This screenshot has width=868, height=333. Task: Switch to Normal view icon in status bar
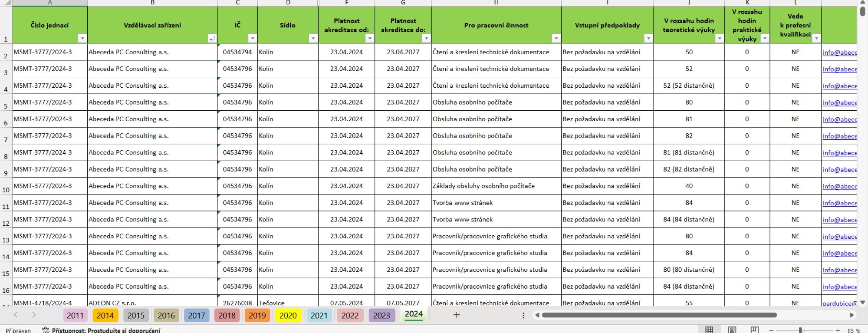click(x=709, y=330)
